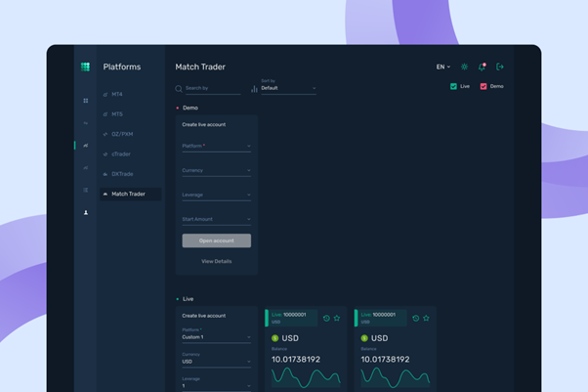Click the Search by input field
Viewport: 588px width, 392px height.
[213, 89]
